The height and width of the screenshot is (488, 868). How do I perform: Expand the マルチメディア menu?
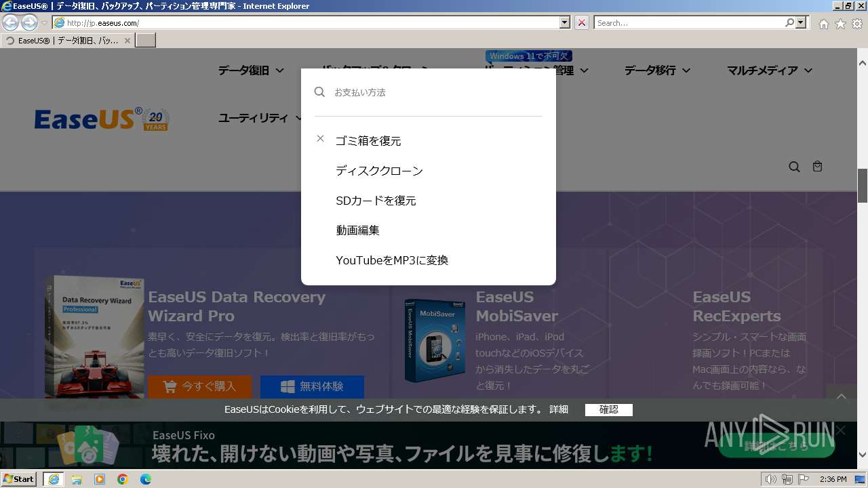coord(770,70)
